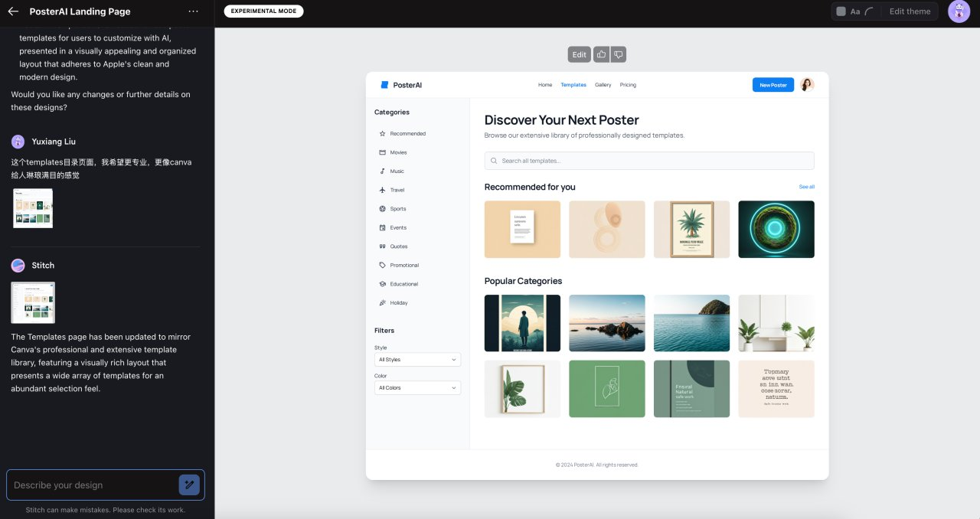Click the thumbs up feedback icon

[601, 54]
